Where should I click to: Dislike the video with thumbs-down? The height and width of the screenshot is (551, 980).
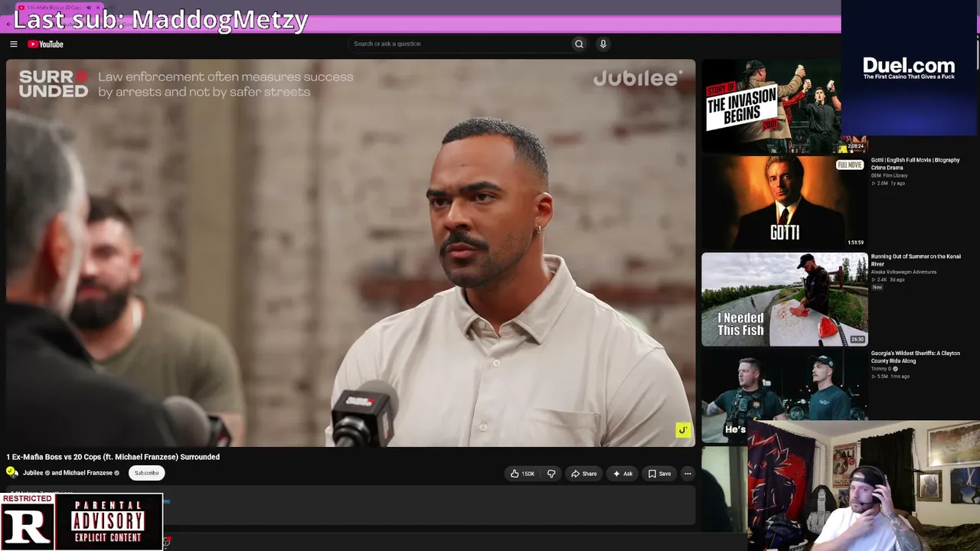551,474
